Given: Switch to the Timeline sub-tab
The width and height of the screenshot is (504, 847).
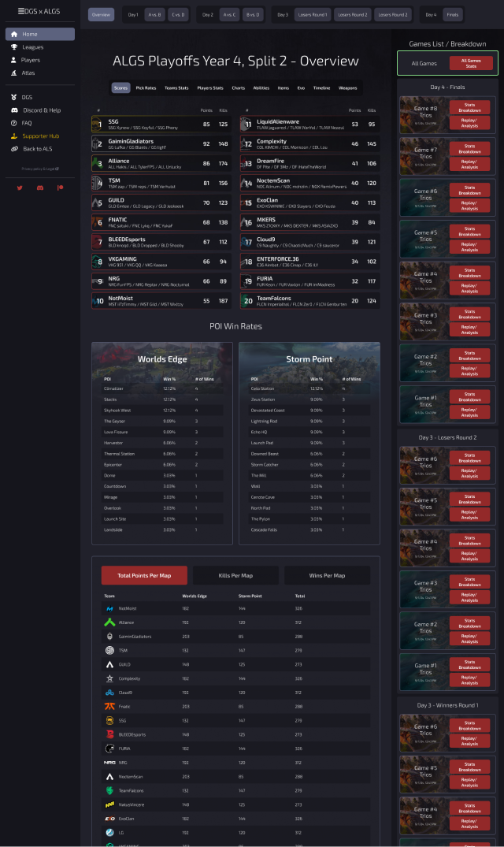Looking at the screenshot, I should [x=321, y=87].
